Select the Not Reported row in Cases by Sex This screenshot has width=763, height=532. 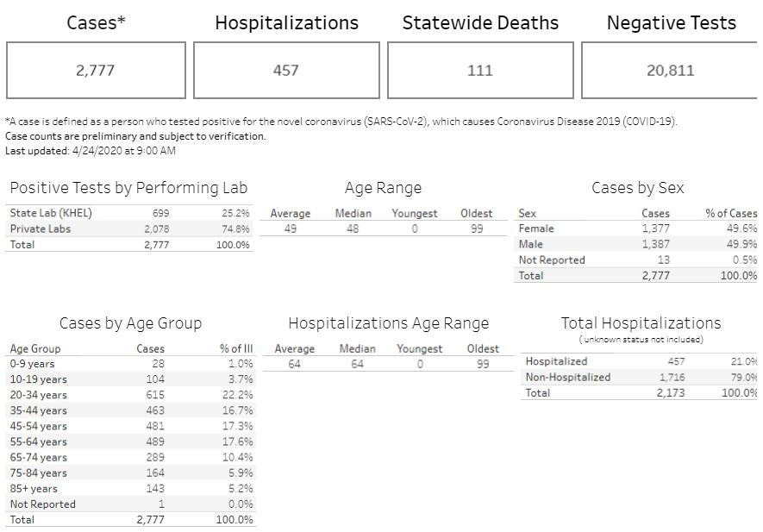[552, 260]
